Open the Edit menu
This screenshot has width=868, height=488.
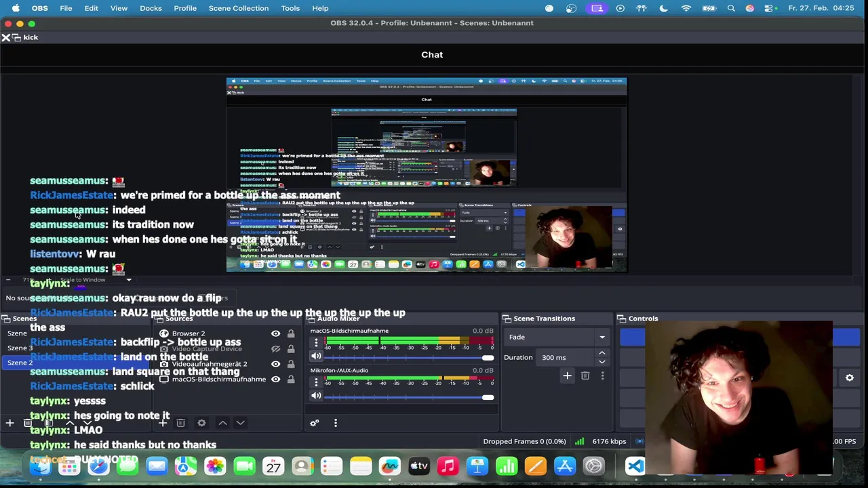91,8
